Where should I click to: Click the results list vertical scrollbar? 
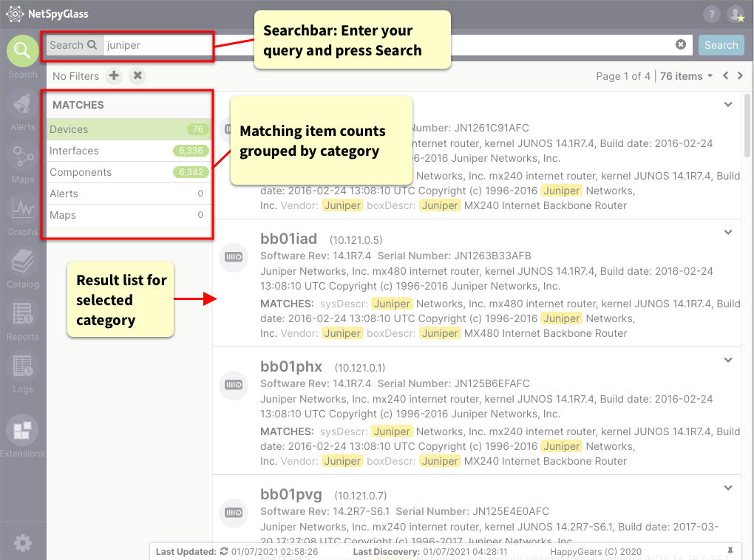tap(747, 126)
